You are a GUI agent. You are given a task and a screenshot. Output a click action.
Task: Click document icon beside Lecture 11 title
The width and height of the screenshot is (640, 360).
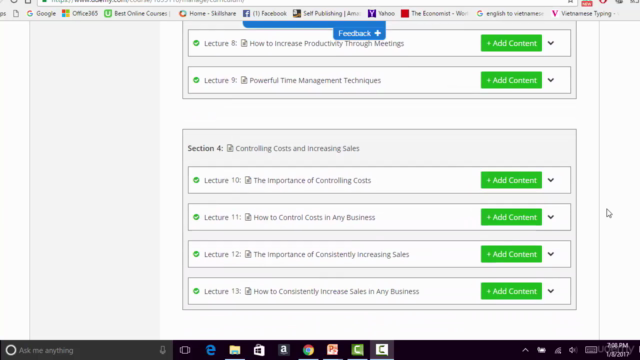(248, 217)
